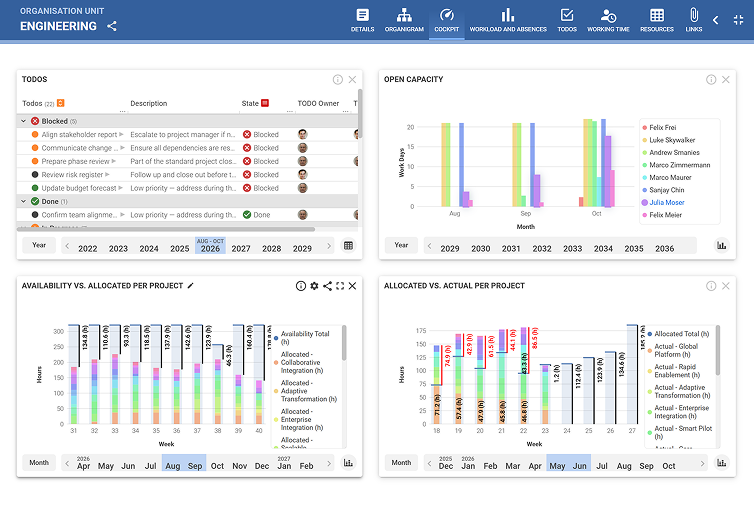Image resolution: width=754 pixels, height=510 pixels.
Task: Open 'Align stakeholder report' todo
Action: tap(79, 135)
